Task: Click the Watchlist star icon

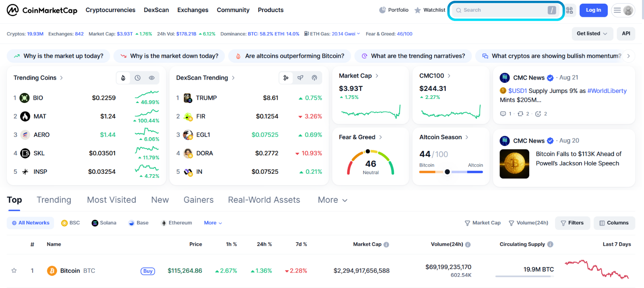Action: click(418, 10)
